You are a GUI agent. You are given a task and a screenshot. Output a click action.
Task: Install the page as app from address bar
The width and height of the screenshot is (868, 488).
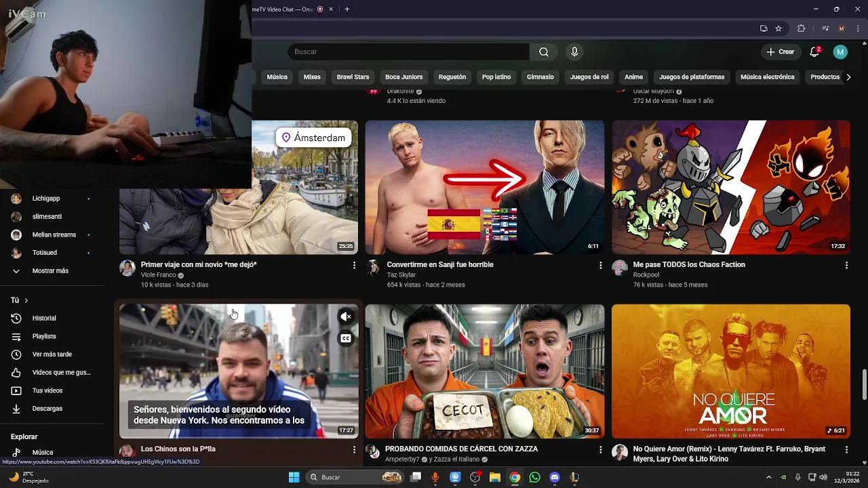pos(764,28)
